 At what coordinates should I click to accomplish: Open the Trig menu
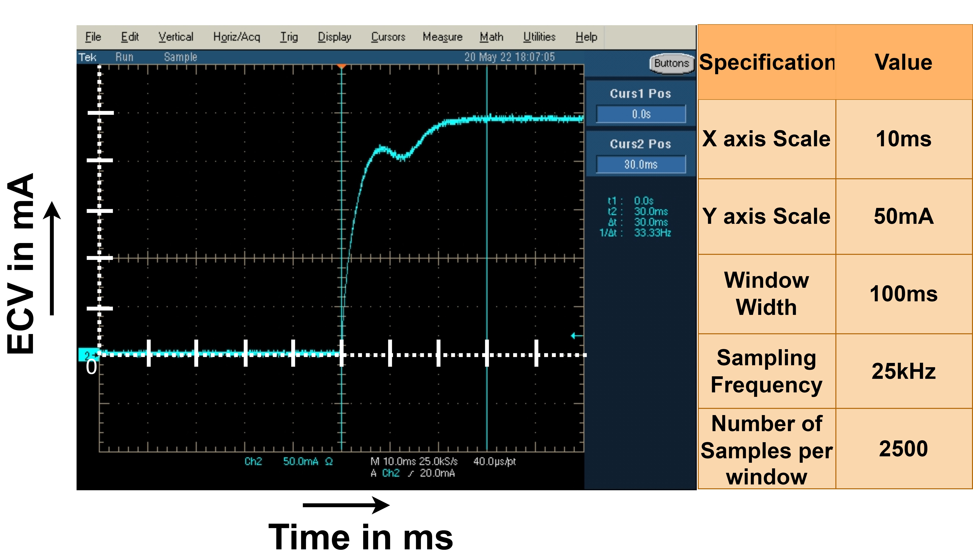(289, 37)
